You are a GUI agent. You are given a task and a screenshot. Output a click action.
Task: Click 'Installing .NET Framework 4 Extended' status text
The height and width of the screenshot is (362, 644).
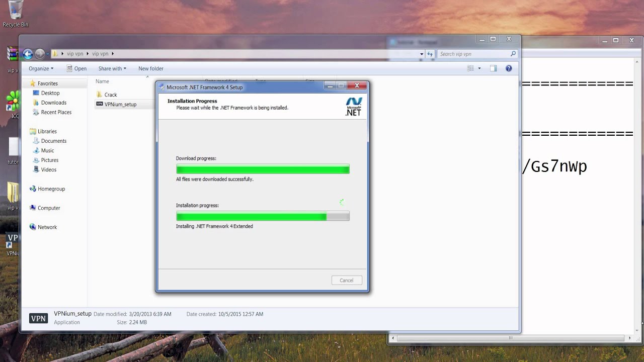214,226
